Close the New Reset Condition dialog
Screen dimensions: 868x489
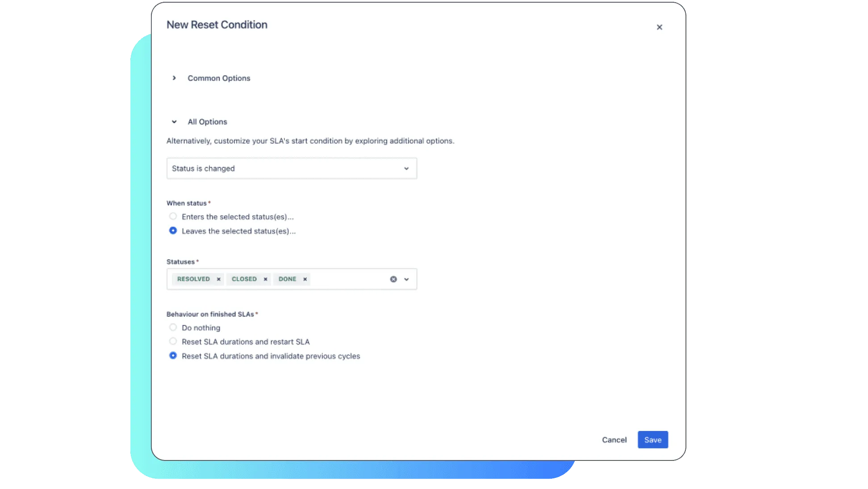click(x=659, y=27)
